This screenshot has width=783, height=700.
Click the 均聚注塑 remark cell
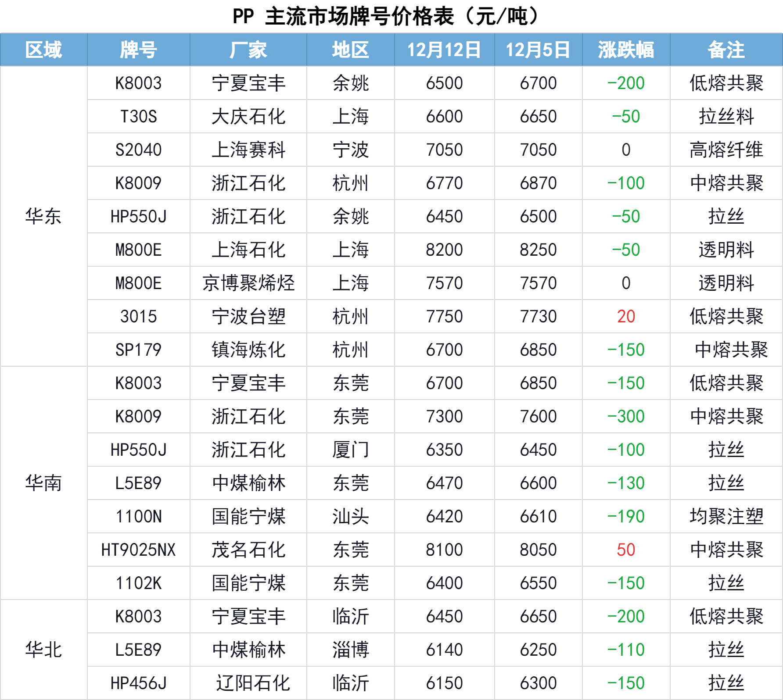726,516
